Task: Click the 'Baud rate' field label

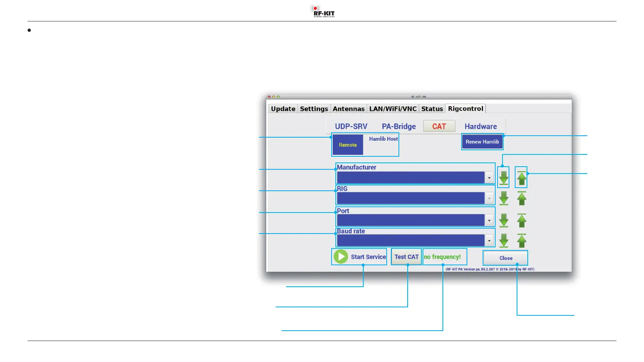Action: coord(351,231)
